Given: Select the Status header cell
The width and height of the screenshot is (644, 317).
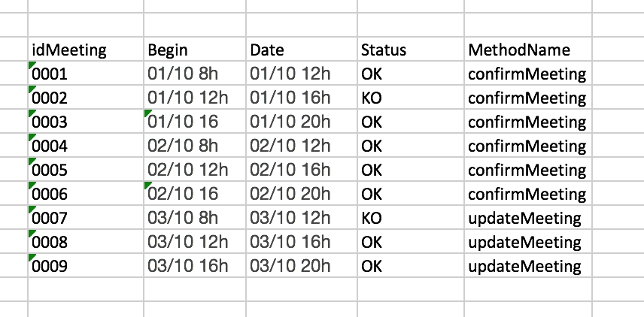Looking at the screenshot, I should (x=384, y=50).
